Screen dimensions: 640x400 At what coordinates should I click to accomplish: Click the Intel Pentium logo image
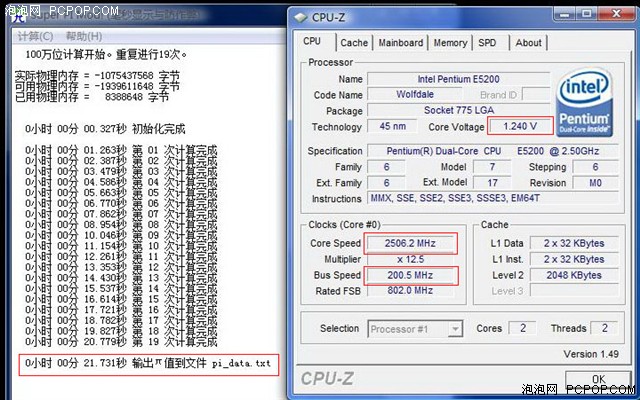click(x=584, y=103)
